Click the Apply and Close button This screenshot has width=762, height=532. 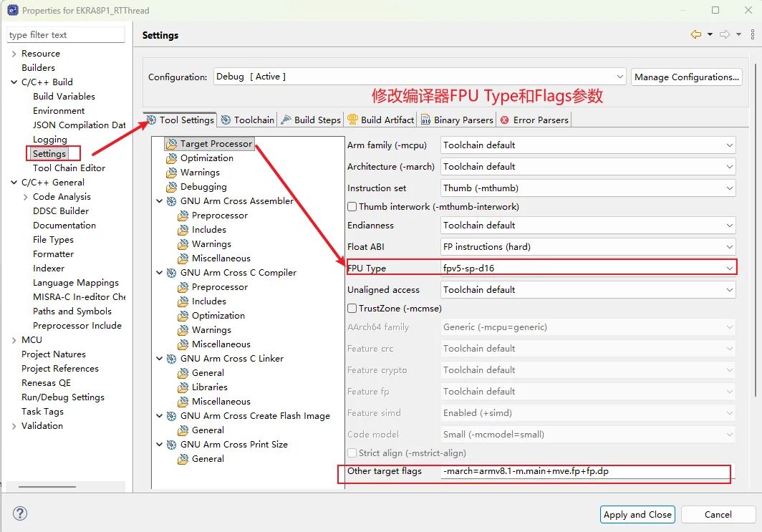pos(637,514)
